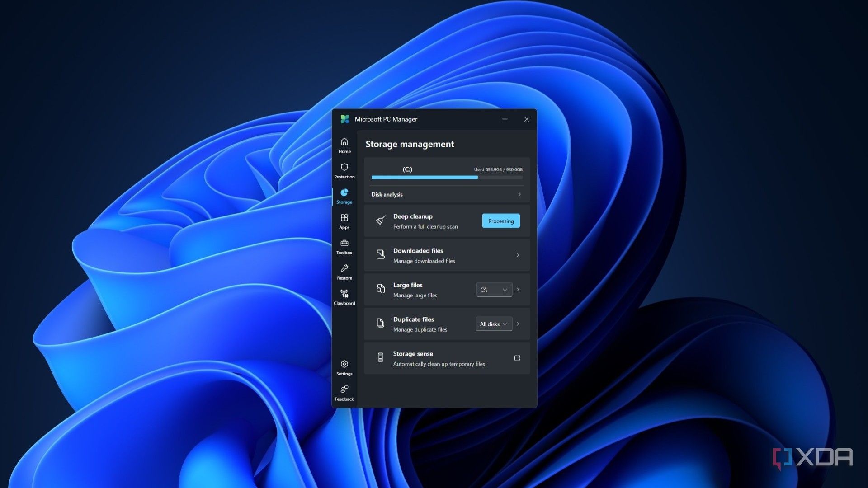
Task: Click the C: drive usage bar
Action: [447, 178]
